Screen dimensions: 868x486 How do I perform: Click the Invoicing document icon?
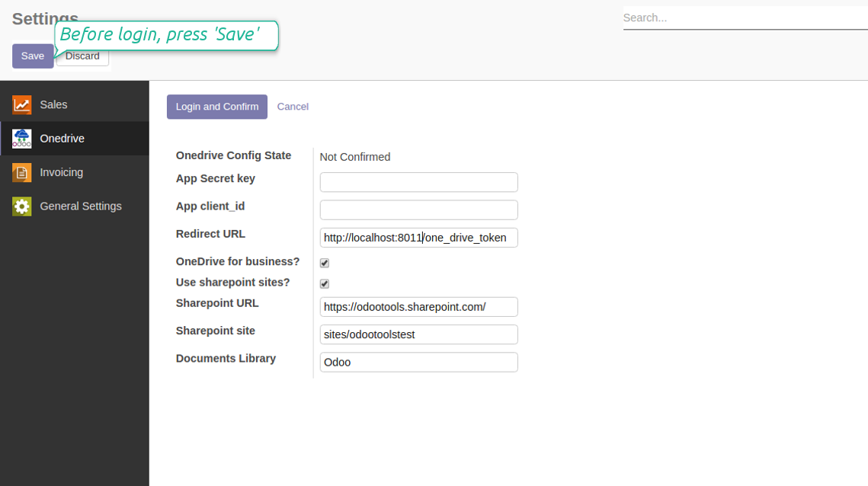pos(21,173)
